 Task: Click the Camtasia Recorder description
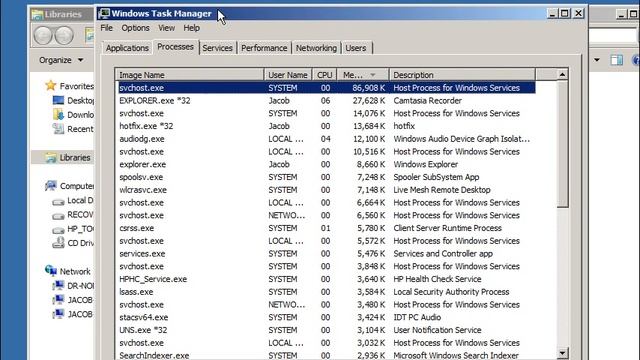click(427, 100)
